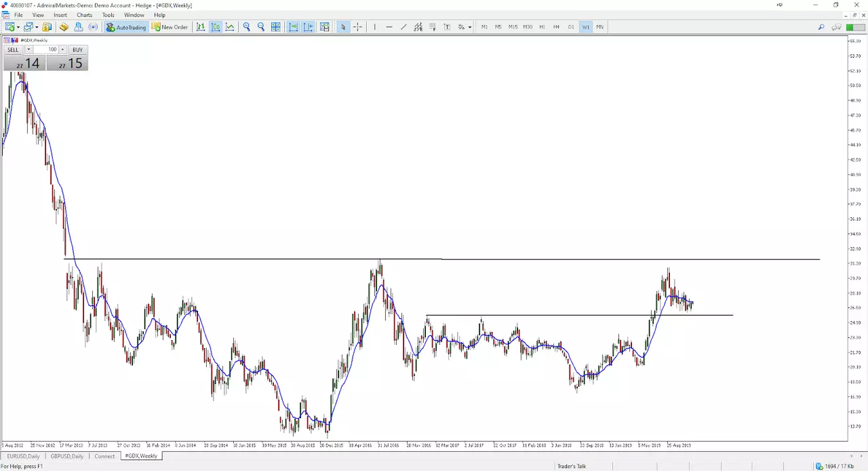The height and width of the screenshot is (471, 868).
Task: Toggle the AutoTrading button
Action: 126,27
